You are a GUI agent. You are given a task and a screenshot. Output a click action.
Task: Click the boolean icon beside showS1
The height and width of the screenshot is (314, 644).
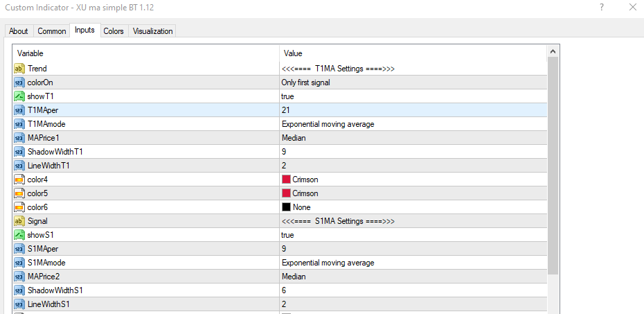(19, 235)
